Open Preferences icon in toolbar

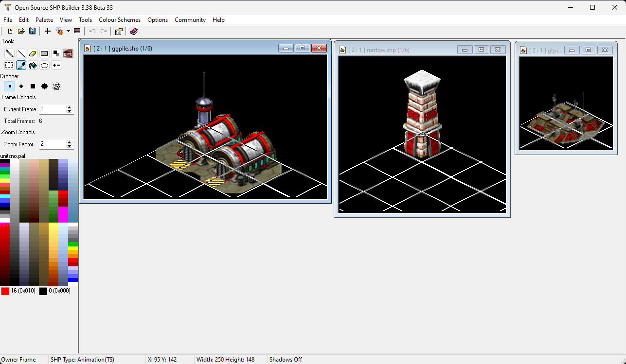click(118, 31)
